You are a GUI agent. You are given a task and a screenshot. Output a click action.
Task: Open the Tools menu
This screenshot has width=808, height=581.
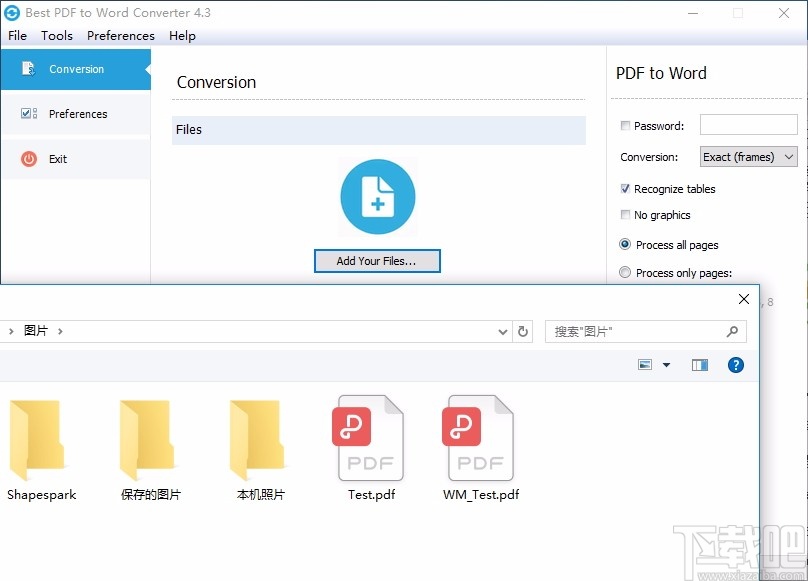click(57, 35)
